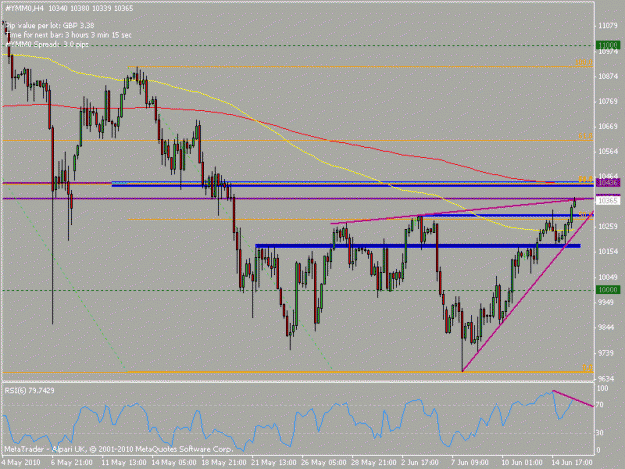Screen dimensions: 625x469
Task: Click the current price label 10365
Action: 607,200
